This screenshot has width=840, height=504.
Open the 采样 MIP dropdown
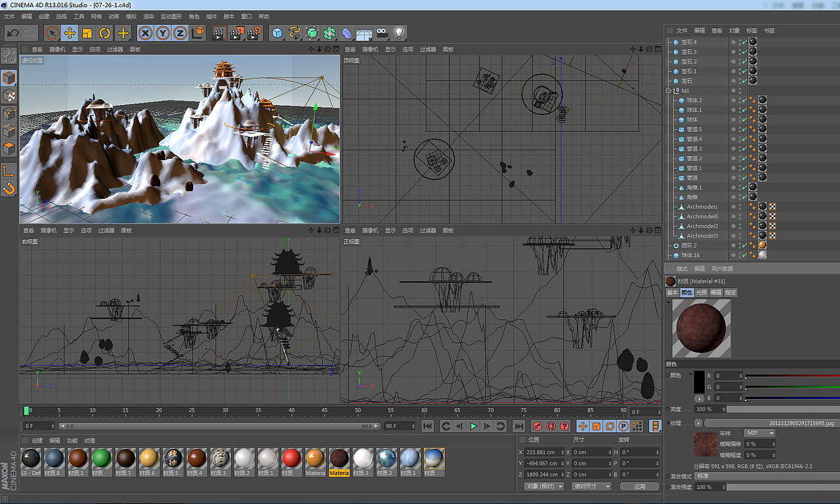tap(759, 433)
